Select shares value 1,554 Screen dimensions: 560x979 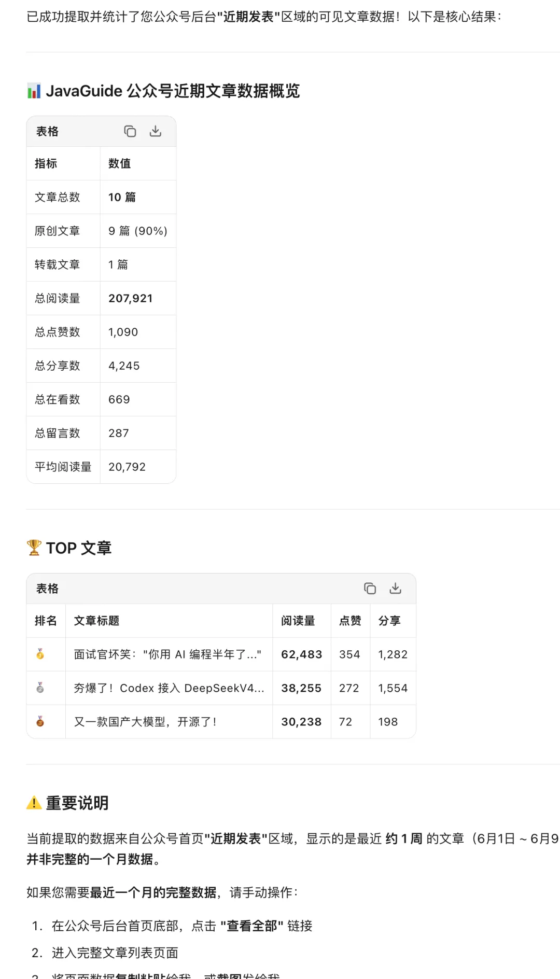(393, 688)
